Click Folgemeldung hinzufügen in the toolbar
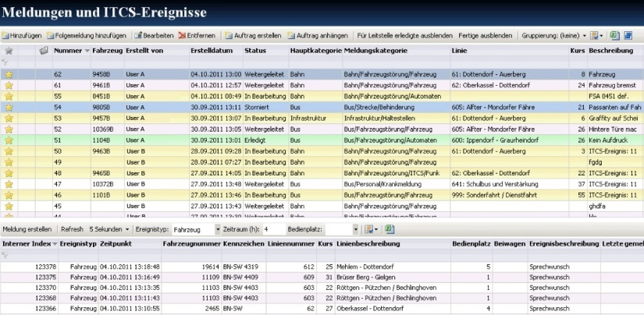 tap(86, 36)
